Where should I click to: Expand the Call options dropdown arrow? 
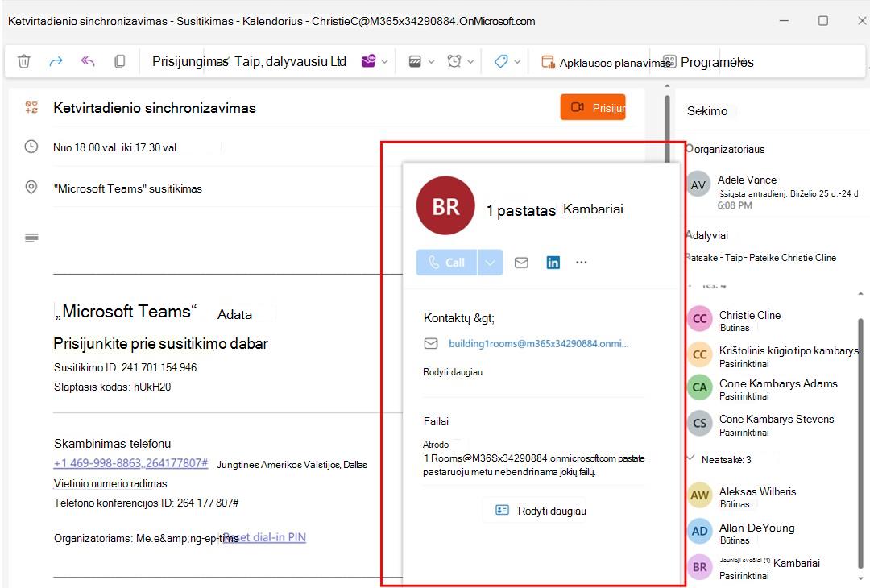pyautogui.click(x=490, y=263)
